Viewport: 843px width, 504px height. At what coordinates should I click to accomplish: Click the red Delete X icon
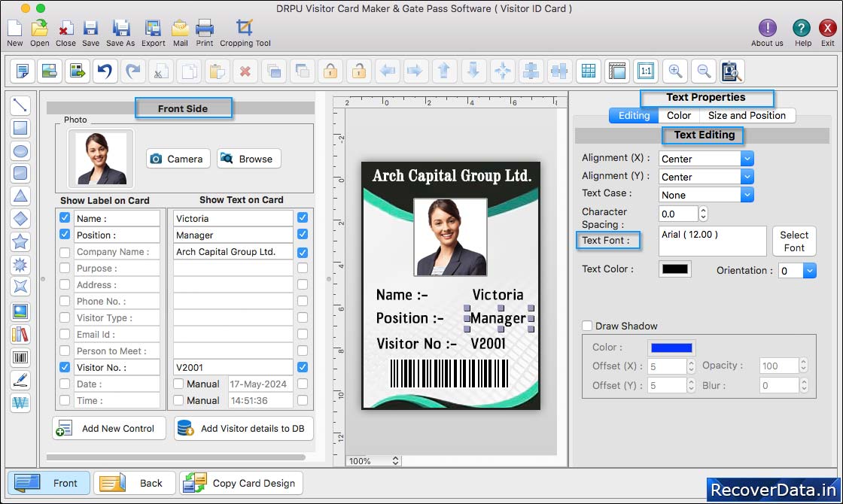pos(245,71)
